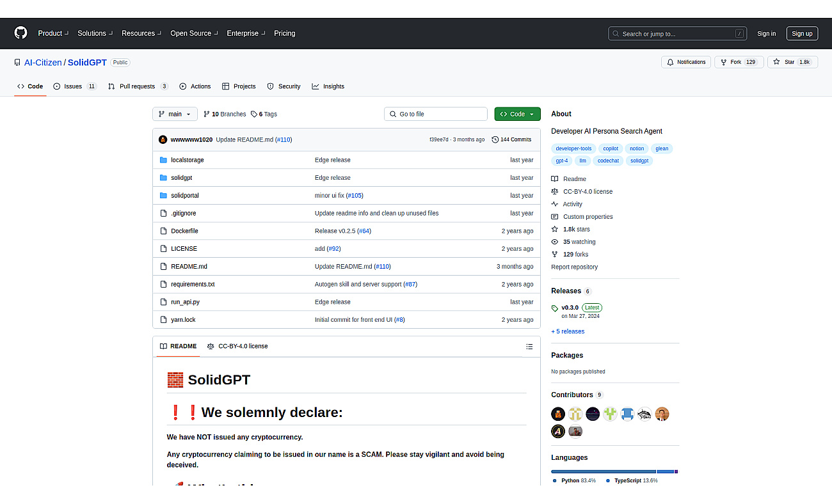Expand the Open Source menu

(x=194, y=33)
